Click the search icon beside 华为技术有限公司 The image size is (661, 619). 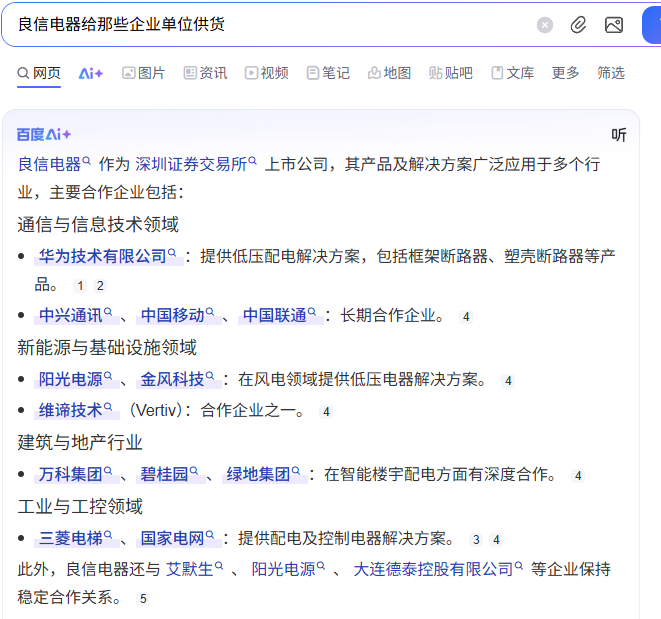(172, 253)
